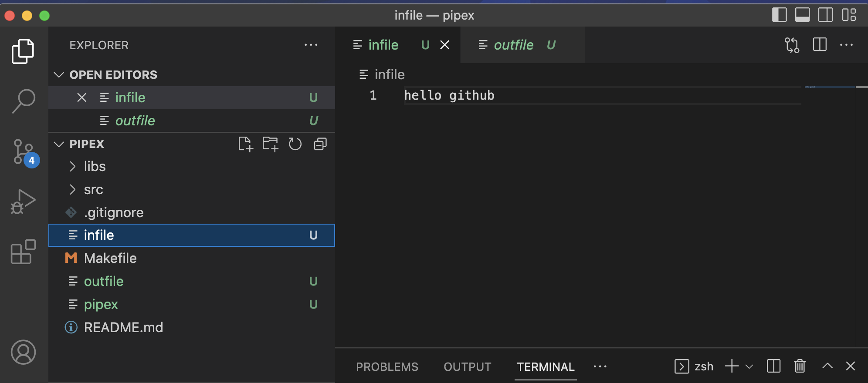868x383 pixels.
Task: Open README.md from the file tree
Action: (x=192, y=327)
